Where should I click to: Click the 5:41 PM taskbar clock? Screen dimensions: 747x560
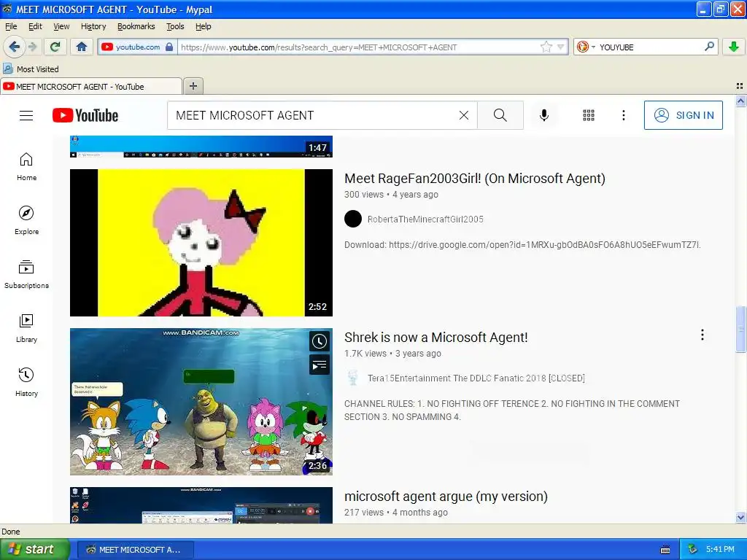[x=720, y=550]
